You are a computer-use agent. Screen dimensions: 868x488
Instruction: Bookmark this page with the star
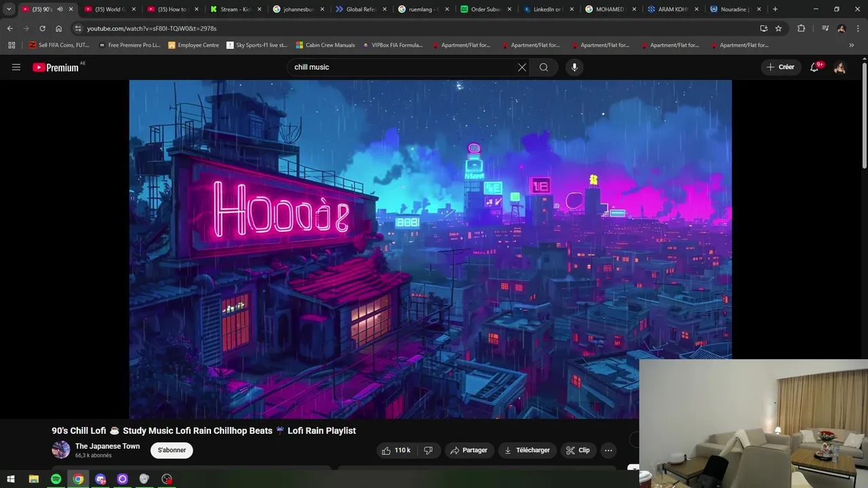click(x=778, y=28)
